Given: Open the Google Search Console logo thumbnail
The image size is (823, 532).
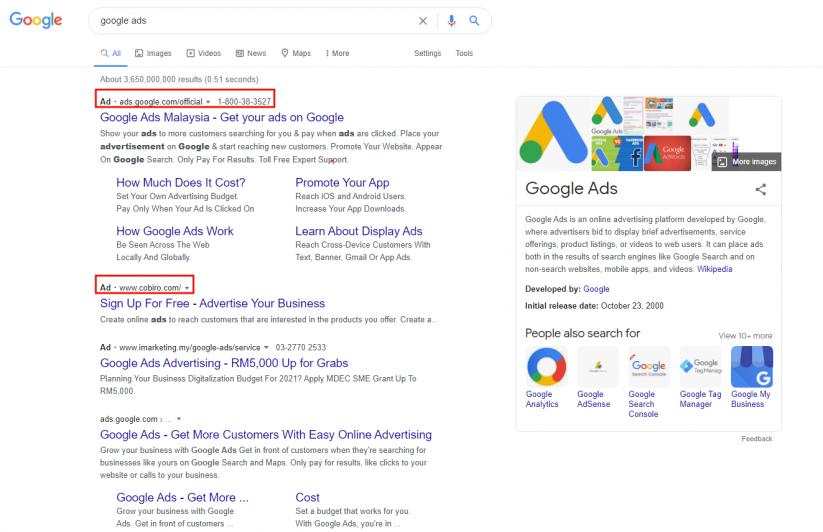Looking at the screenshot, I should click(649, 367).
